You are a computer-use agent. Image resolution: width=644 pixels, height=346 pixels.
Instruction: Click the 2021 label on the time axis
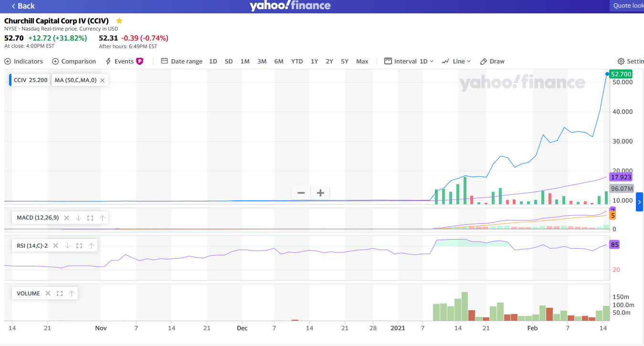click(398, 328)
